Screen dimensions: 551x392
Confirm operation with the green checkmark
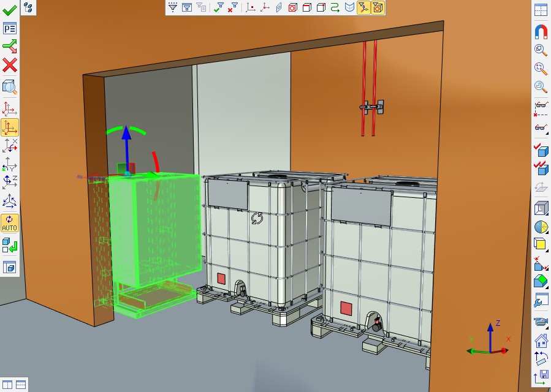(9, 10)
